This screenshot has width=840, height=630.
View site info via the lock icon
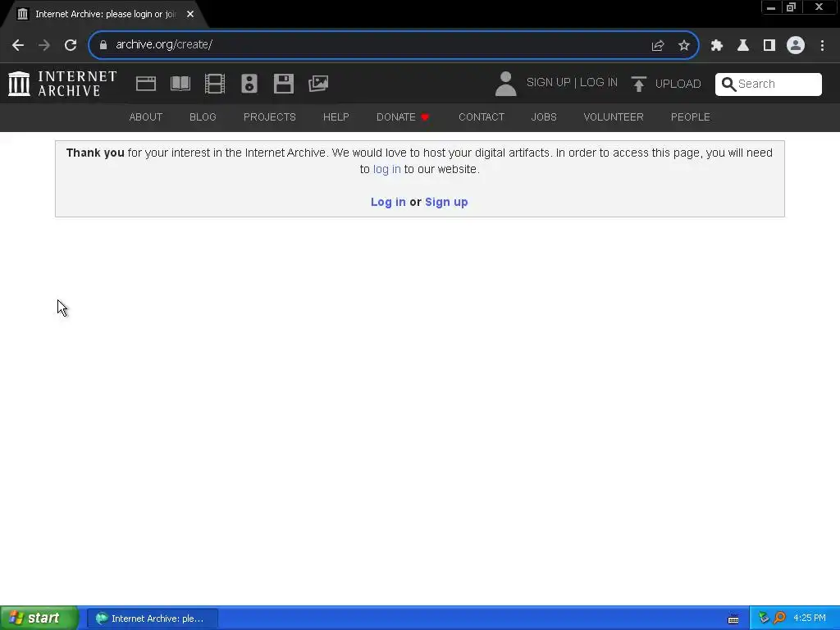click(103, 45)
